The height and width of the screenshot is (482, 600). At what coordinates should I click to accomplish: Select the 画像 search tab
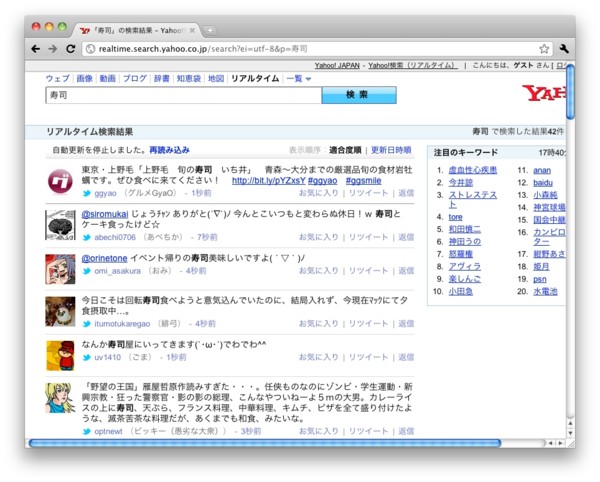85,78
